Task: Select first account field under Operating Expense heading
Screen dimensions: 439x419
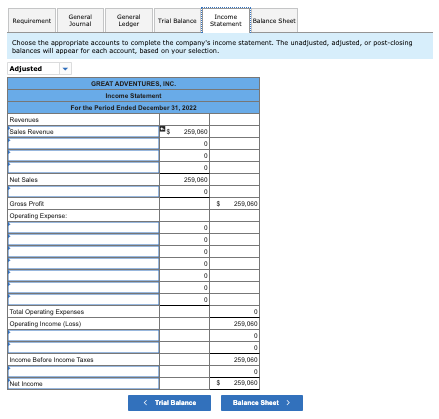Action: tap(84, 228)
